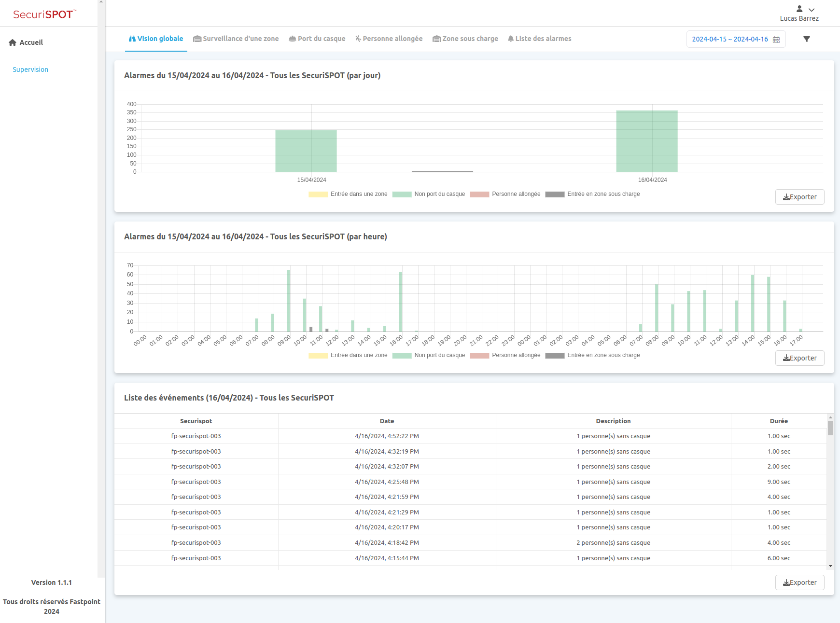This screenshot has width=840, height=623.
Task: Click the Securispot column header
Action: tap(196, 421)
